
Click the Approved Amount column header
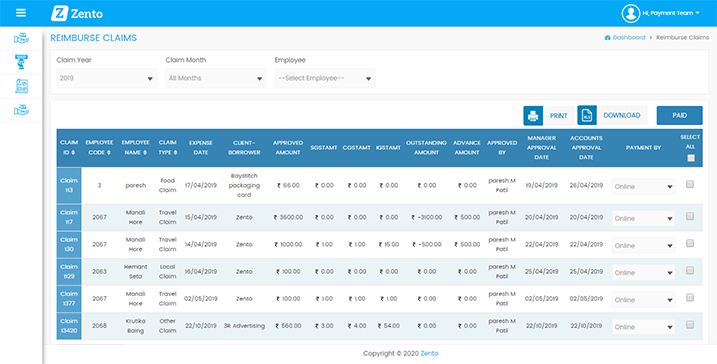[288, 148]
